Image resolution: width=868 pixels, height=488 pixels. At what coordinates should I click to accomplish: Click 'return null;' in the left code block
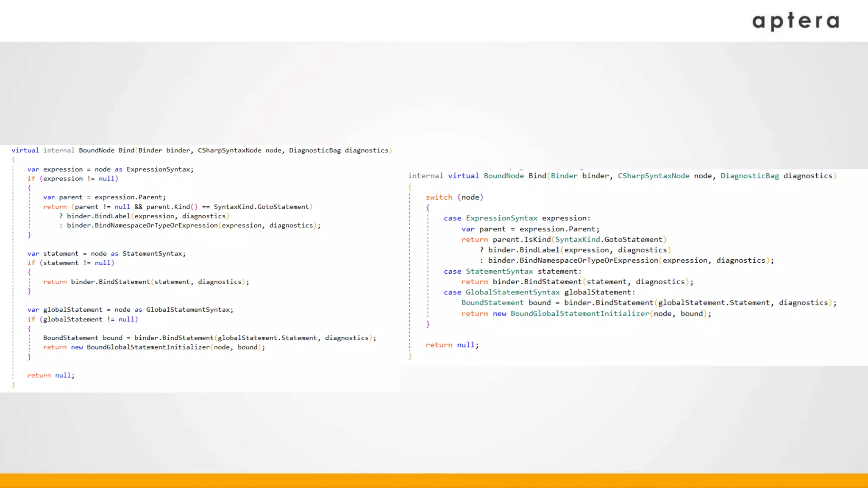(51, 376)
